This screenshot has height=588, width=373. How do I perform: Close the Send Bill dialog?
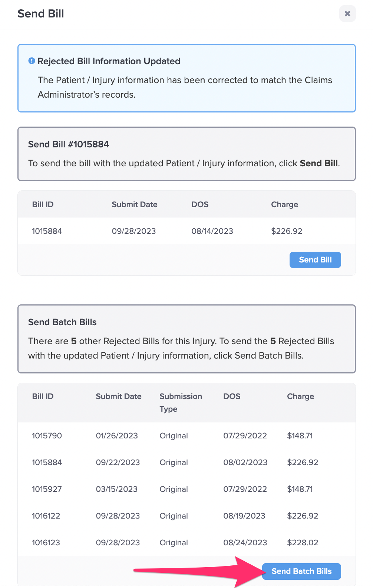tap(347, 14)
